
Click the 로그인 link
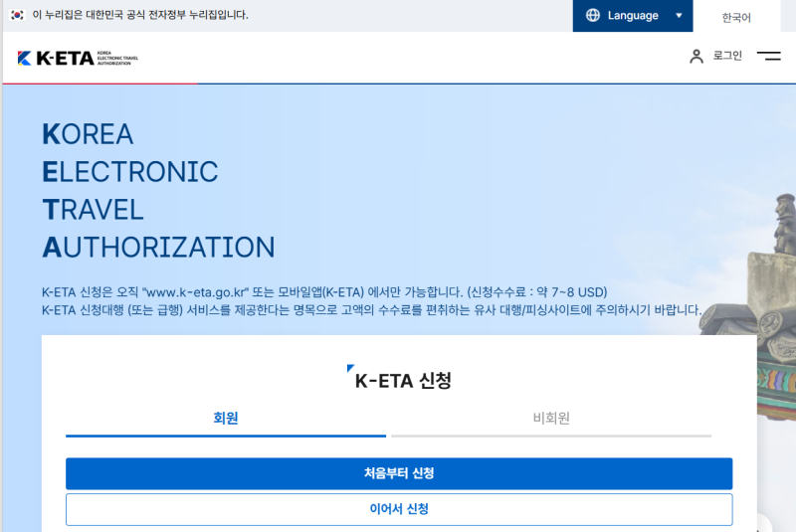point(727,56)
